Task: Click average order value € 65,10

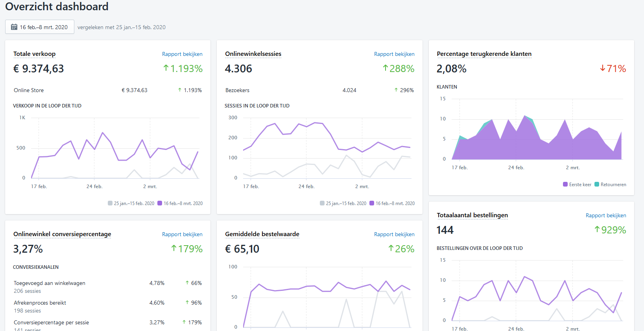Action: click(x=242, y=249)
